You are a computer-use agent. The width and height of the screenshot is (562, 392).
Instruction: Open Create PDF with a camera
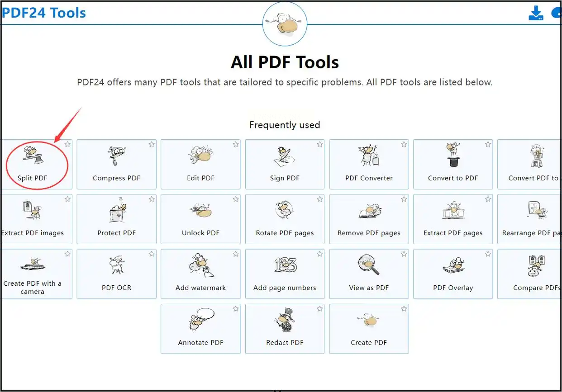point(37,274)
